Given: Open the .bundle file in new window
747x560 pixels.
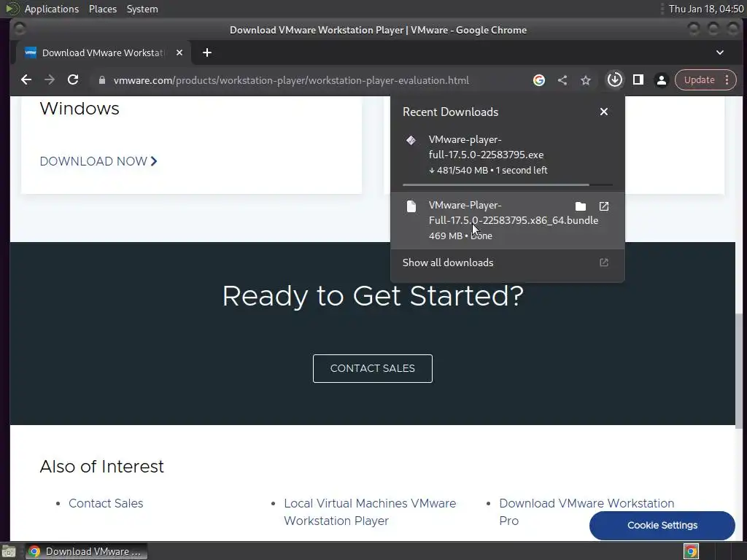Looking at the screenshot, I should pyautogui.click(x=603, y=206).
